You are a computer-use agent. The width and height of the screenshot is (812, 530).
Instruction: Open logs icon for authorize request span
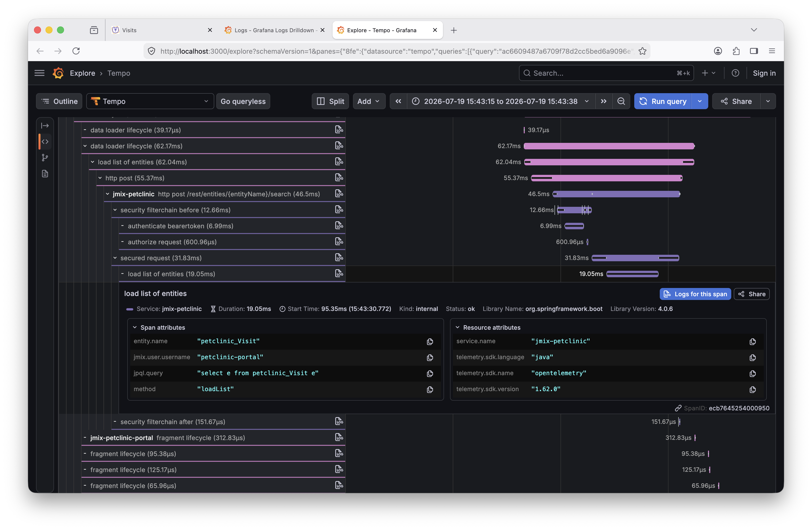click(x=339, y=241)
